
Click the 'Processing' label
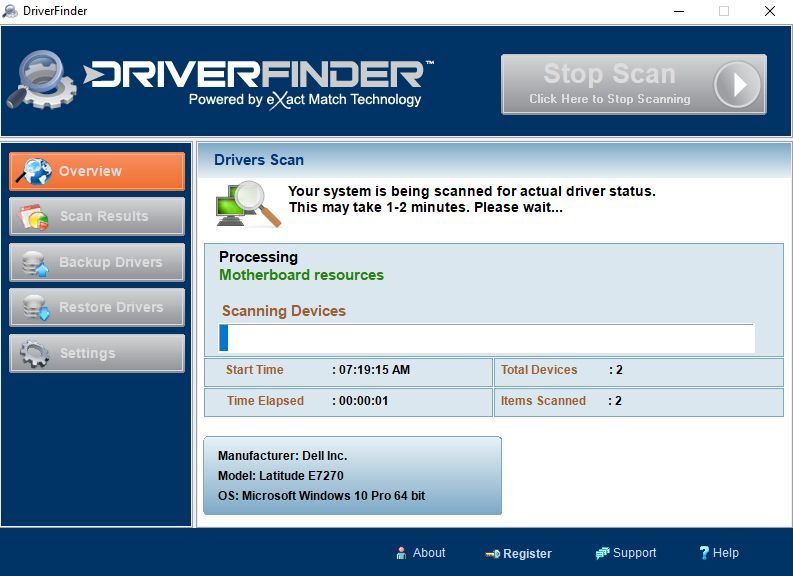point(258,257)
